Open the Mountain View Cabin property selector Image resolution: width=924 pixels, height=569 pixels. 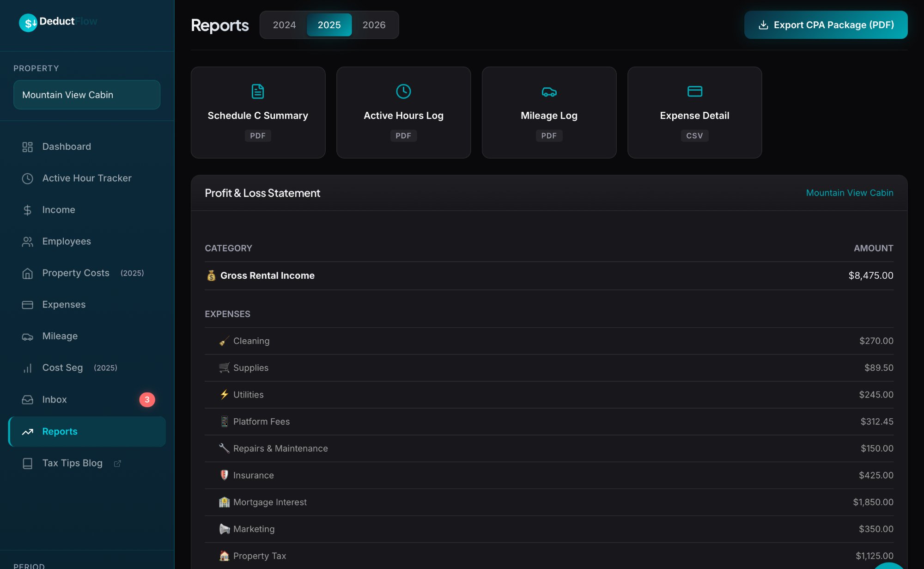(x=86, y=94)
